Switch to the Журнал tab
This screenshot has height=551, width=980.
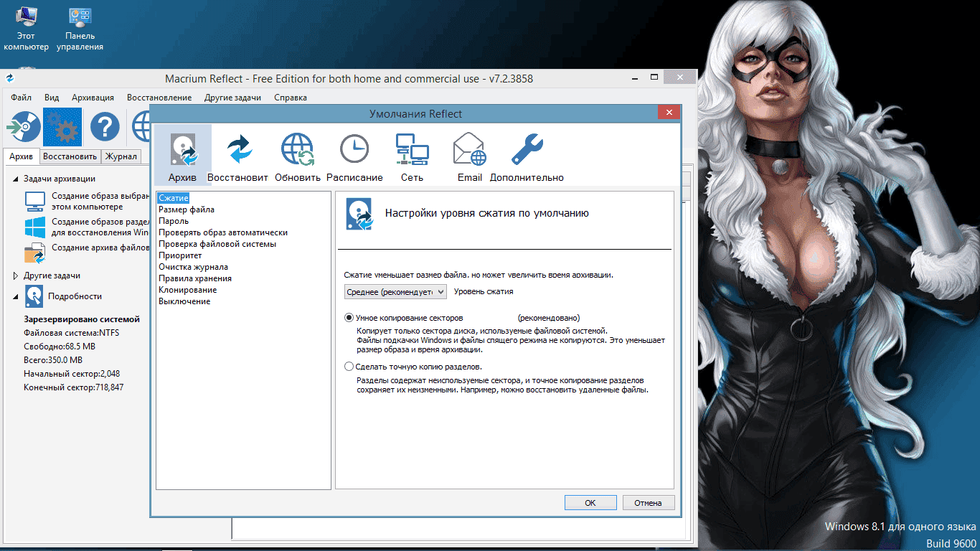click(x=121, y=156)
